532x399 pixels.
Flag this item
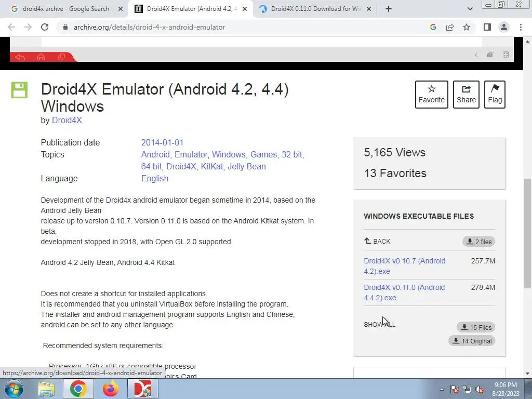pyautogui.click(x=495, y=95)
